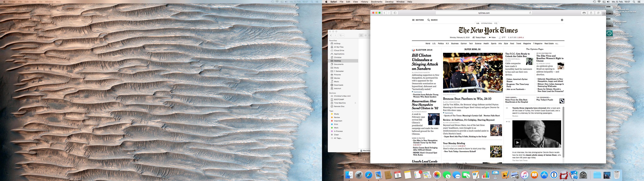Click the print icon in Safari toolbar
Image resolution: width=644 pixels, height=181 pixels.
tap(584, 13)
